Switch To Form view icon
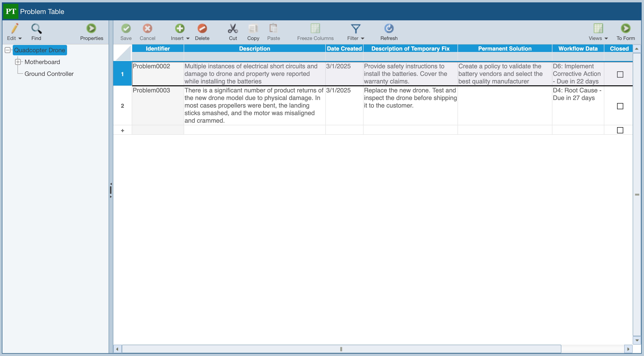644x356 pixels. click(626, 28)
